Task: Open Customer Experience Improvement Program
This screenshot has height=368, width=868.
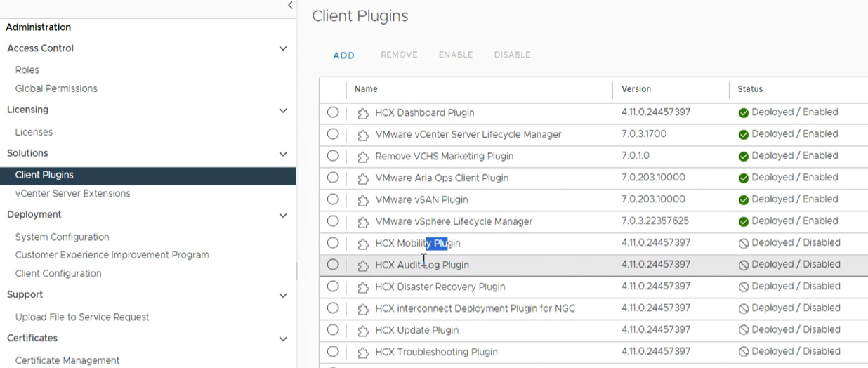Action: pyautogui.click(x=112, y=255)
